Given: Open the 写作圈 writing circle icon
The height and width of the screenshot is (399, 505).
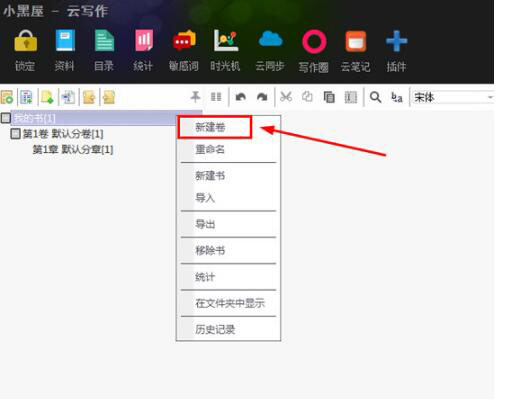Looking at the screenshot, I should point(314,42).
